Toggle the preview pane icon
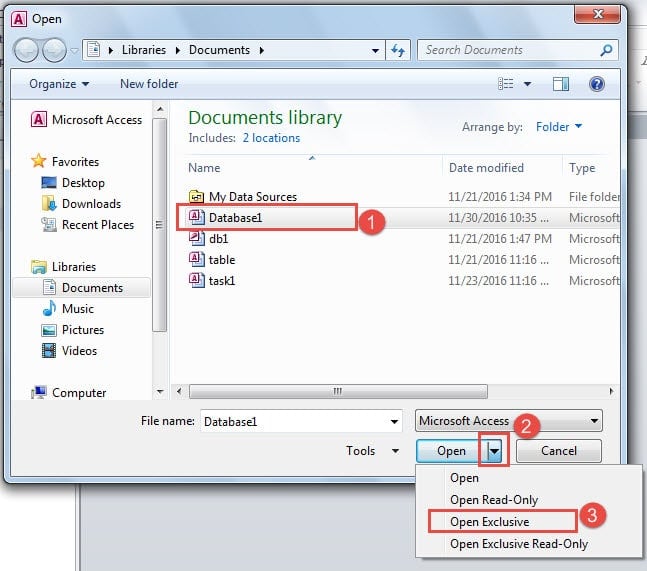The image size is (647, 571). (560, 84)
